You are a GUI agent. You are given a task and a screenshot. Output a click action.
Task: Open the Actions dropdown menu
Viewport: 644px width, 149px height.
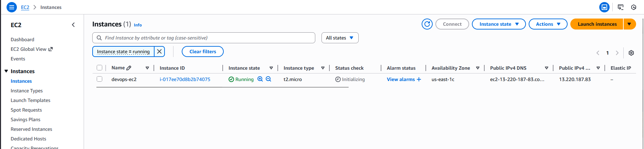click(x=548, y=24)
